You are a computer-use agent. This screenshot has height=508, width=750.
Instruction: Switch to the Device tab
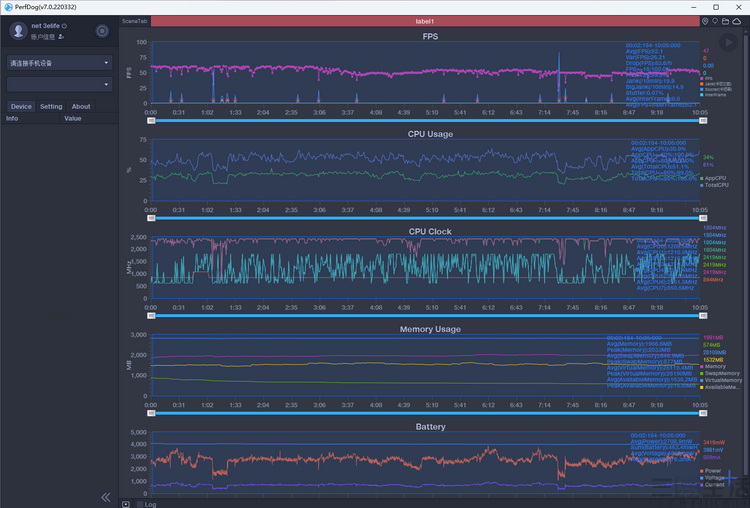tap(21, 106)
